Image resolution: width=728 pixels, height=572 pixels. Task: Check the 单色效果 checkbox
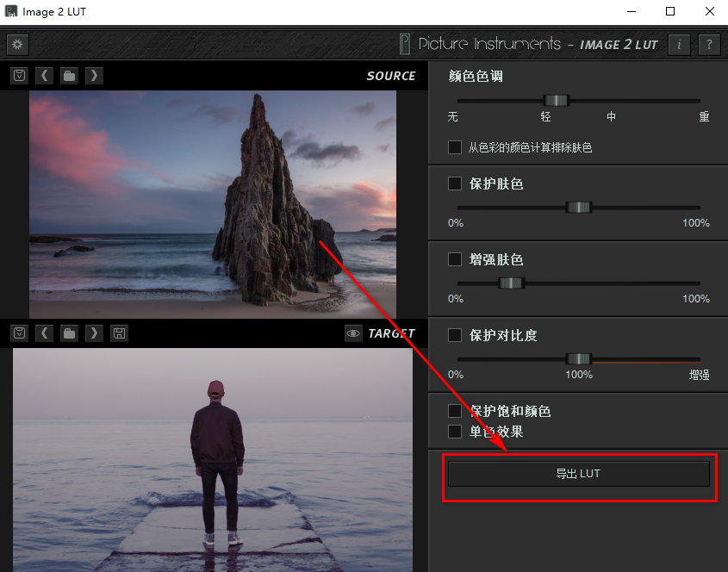pyautogui.click(x=455, y=432)
